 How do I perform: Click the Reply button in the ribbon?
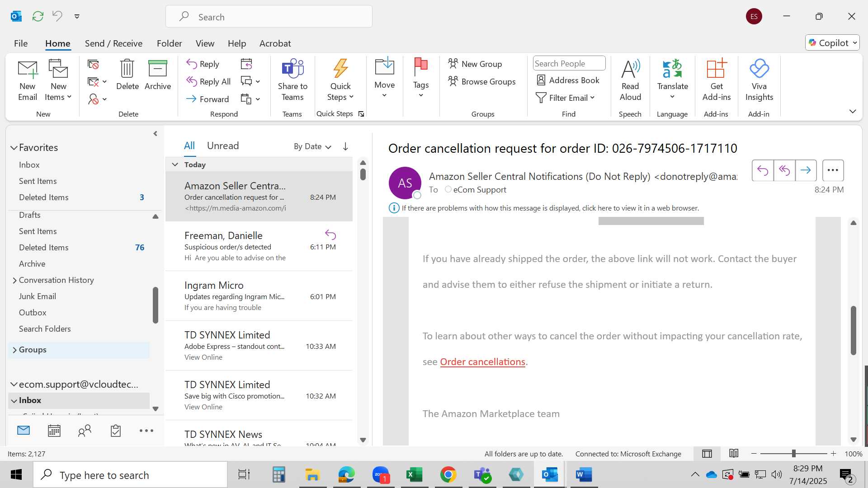coord(203,64)
